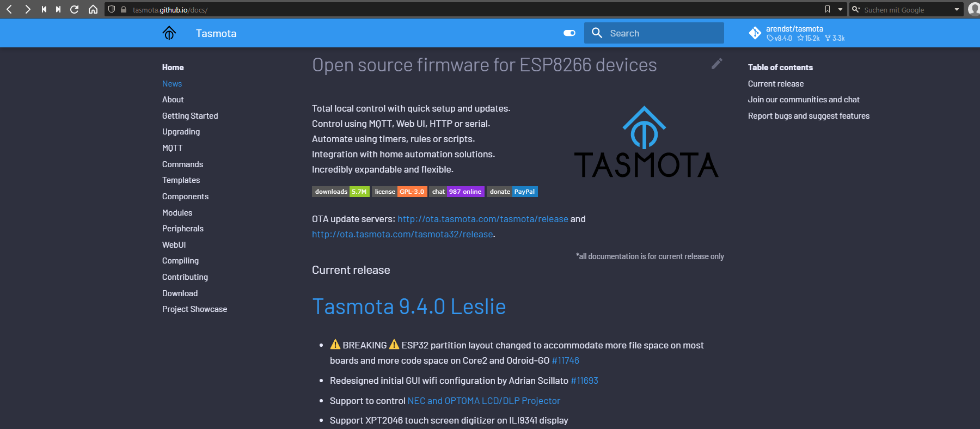Viewport: 980px width, 429px height.
Task: Open the chat 987 online badge
Action: pos(457,192)
